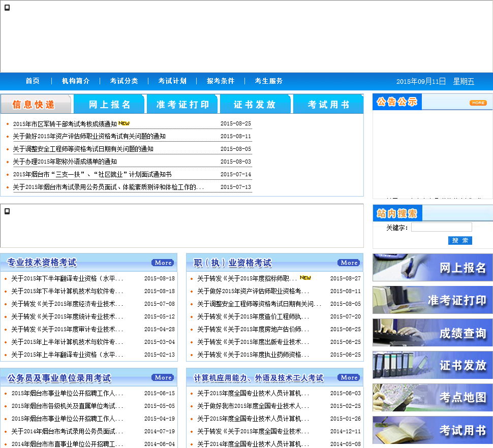Click More in 职(执)业资格考试 section
Image resolution: width=493 pixels, height=448 pixels.
click(x=349, y=263)
